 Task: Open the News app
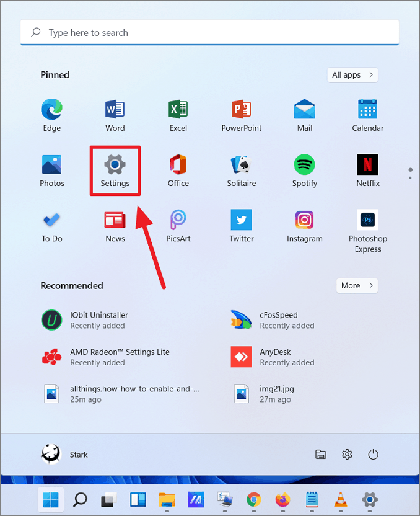click(115, 226)
